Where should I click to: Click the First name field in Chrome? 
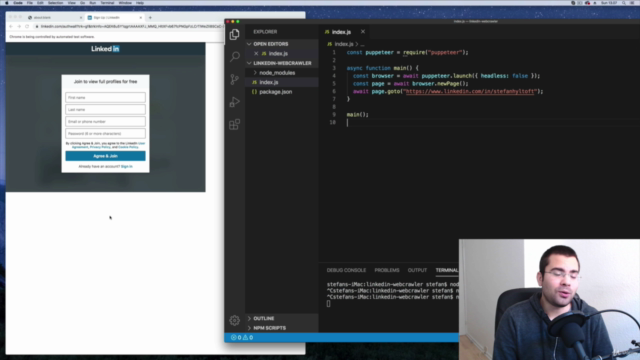[105, 98]
